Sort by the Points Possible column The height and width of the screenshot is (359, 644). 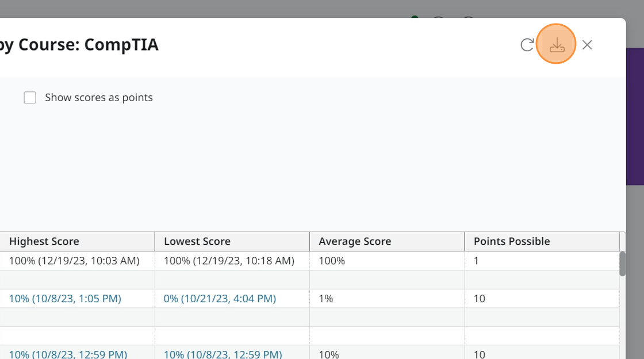[512, 241]
